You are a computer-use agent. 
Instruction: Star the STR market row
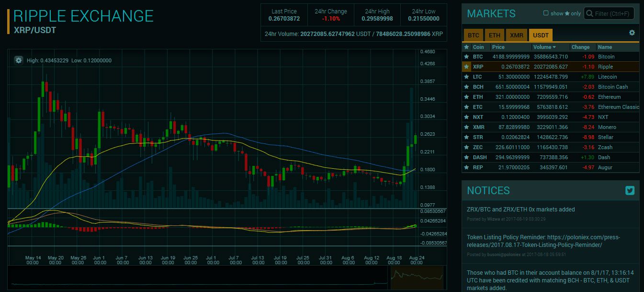pyautogui.click(x=466, y=137)
